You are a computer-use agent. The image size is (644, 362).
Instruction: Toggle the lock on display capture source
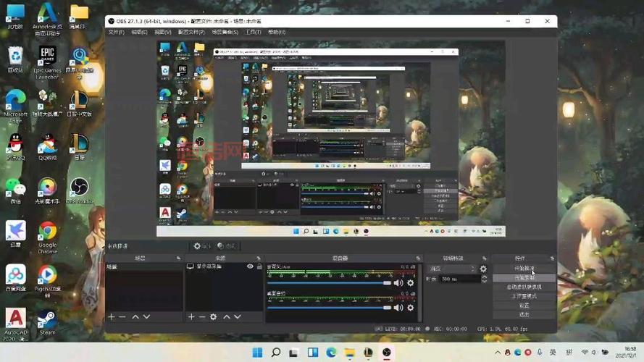259,267
